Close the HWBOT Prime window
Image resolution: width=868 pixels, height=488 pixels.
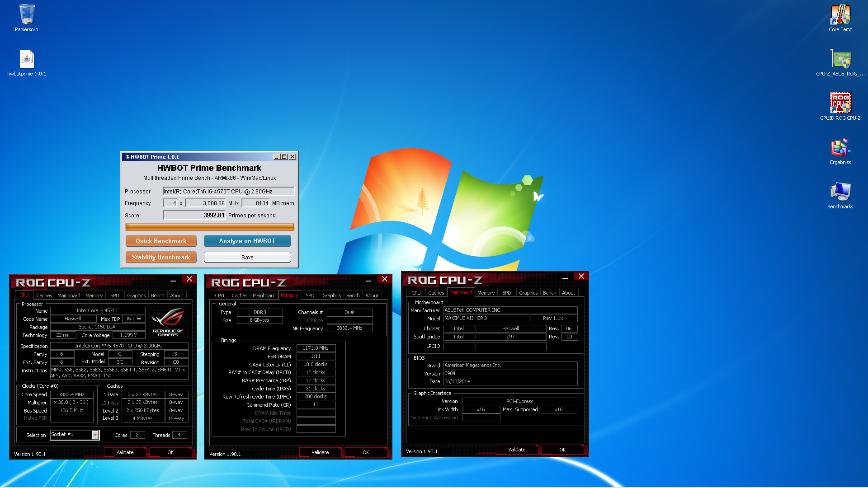click(x=292, y=157)
